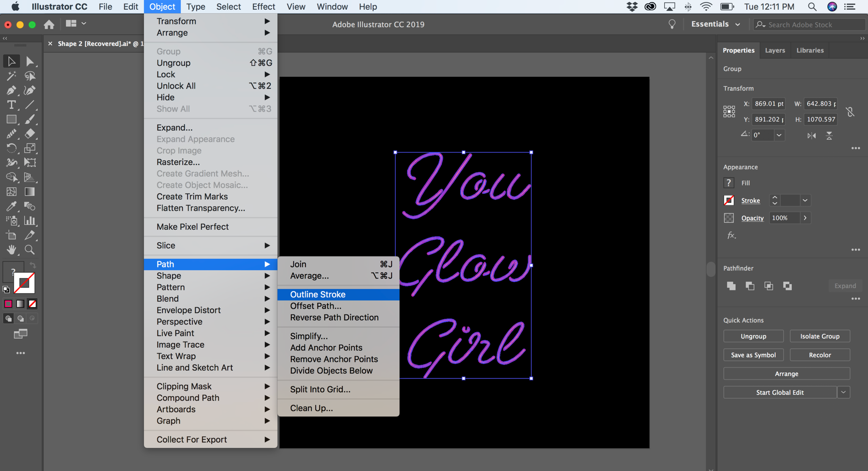Select the Pen tool
The height and width of the screenshot is (471, 868).
pyautogui.click(x=11, y=90)
